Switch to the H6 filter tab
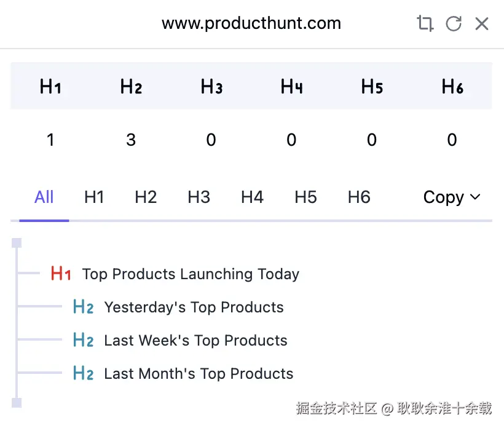Image resolution: width=504 pixels, height=428 pixels. [x=359, y=197]
